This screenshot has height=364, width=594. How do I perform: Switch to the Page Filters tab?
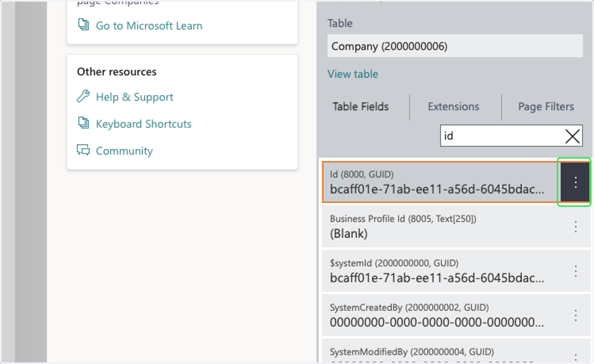pyautogui.click(x=546, y=107)
